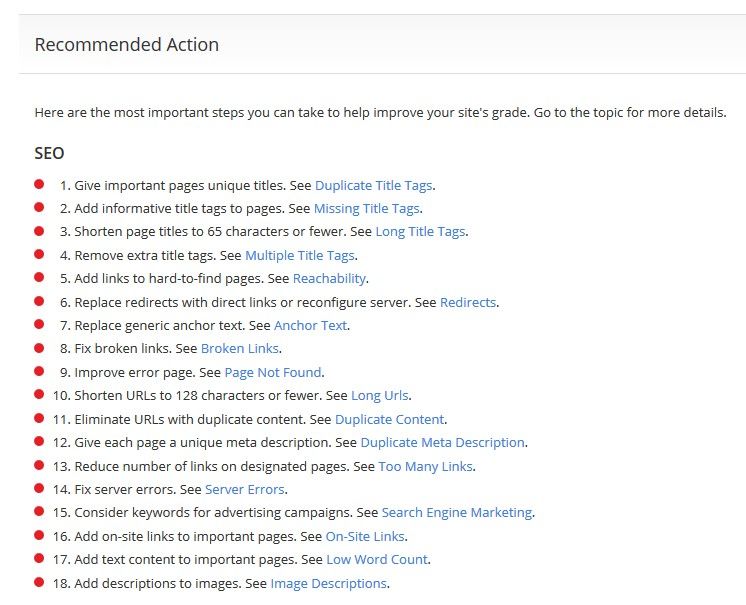
Task: Click the red dot beside item 18
Action: 39,582
